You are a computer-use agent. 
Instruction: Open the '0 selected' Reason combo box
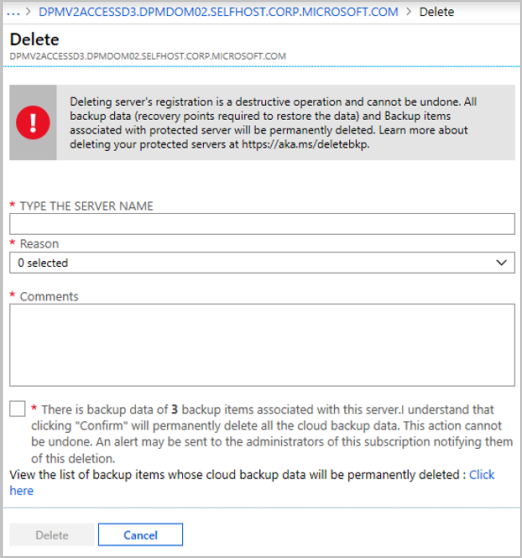[x=262, y=263]
